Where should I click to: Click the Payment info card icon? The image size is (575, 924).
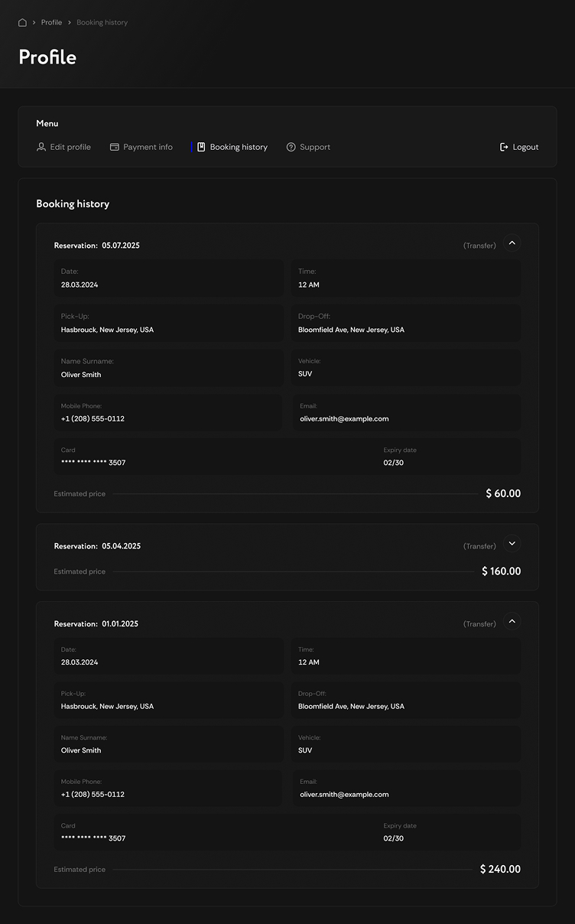tap(115, 147)
